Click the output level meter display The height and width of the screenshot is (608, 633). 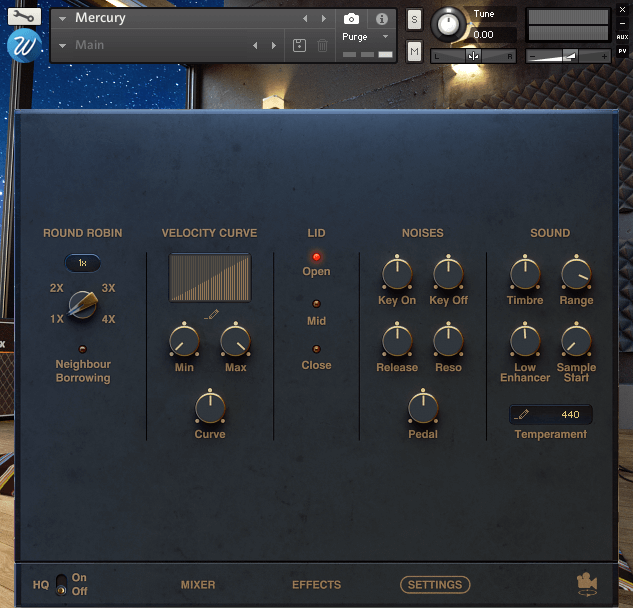(568, 25)
